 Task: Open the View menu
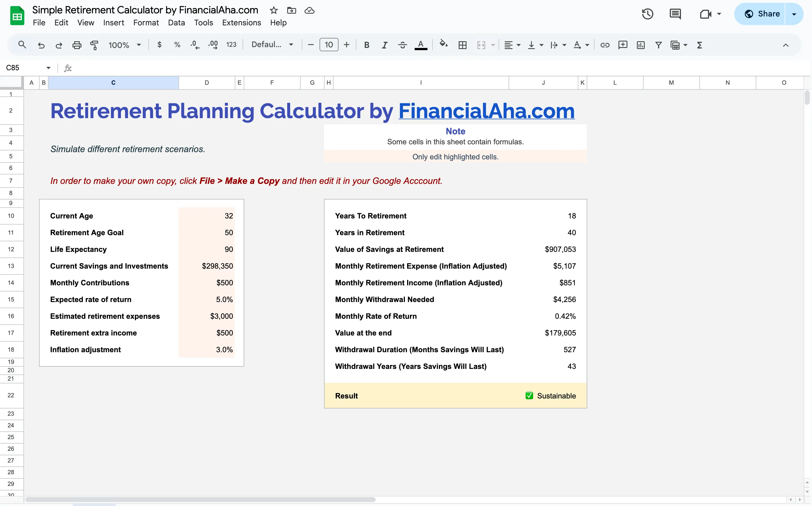(x=86, y=22)
